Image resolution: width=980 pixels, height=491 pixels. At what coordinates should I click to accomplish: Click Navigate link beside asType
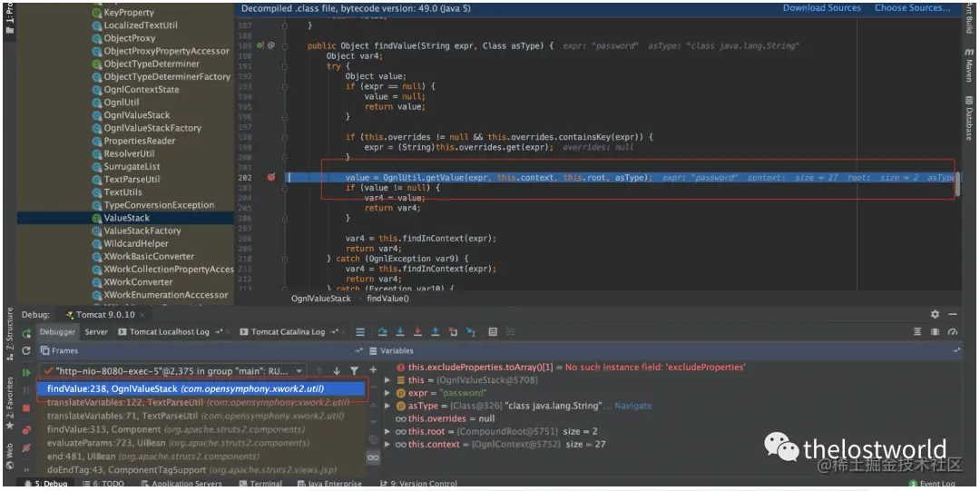pos(632,406)
